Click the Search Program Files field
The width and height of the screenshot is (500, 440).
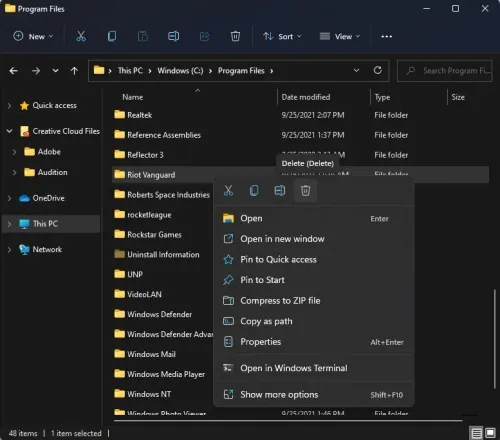pyautogui.click(x=445, y=71)
